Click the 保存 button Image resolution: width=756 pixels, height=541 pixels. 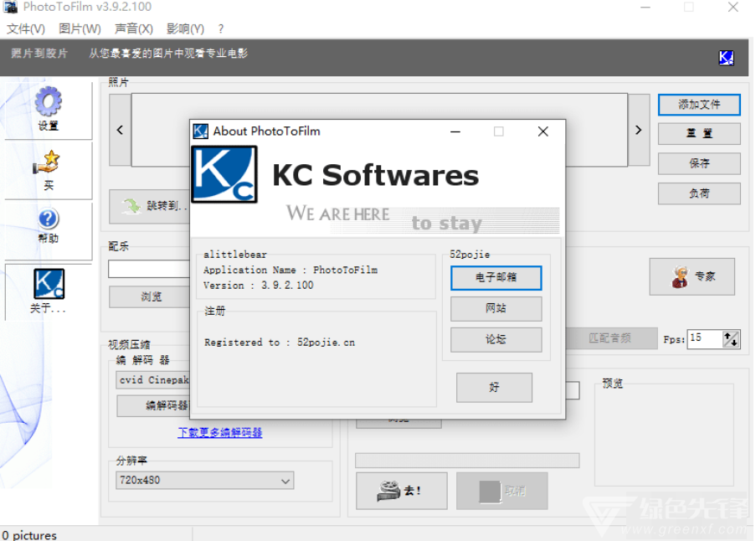tap(699, 163)
